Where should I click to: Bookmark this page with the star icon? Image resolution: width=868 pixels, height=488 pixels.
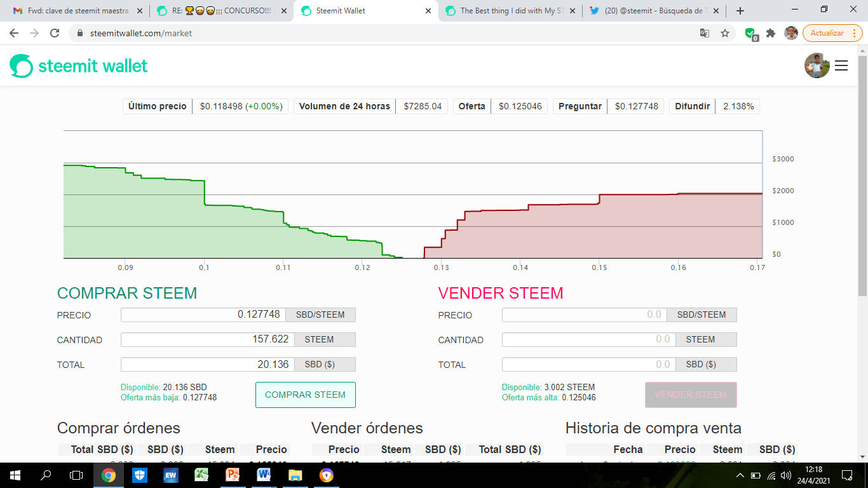click(x=725, y=33)
